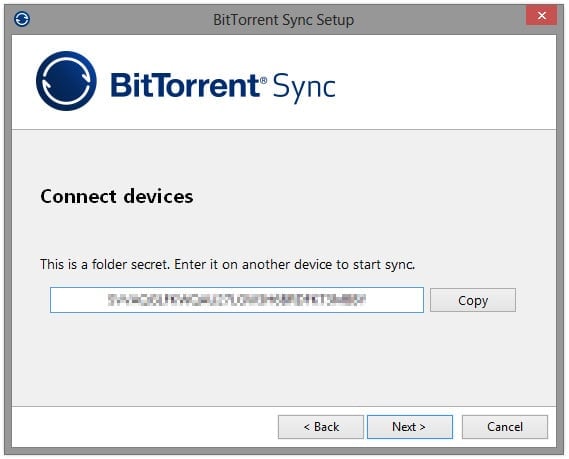
Task: Click the small Sync icon in title bar
Action: [x=22, y=19]
